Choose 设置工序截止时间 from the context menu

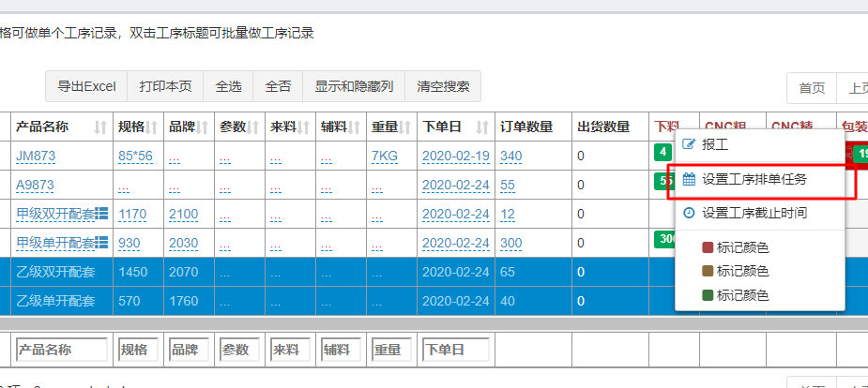pos(754,213)
